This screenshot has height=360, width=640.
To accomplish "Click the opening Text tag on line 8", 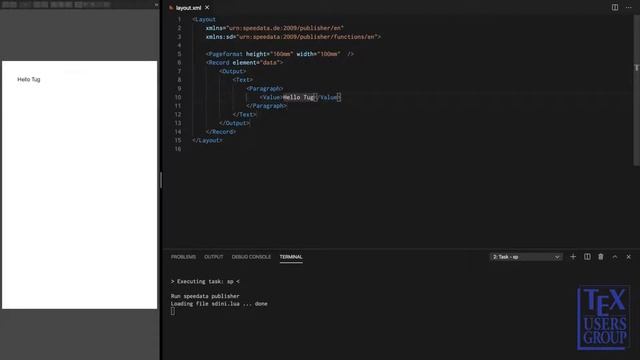I will point(243,80).
